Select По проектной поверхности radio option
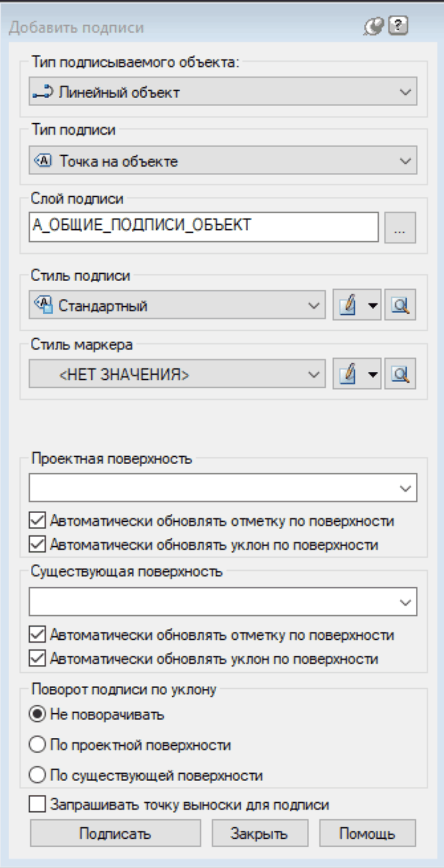 coord(37,744)
